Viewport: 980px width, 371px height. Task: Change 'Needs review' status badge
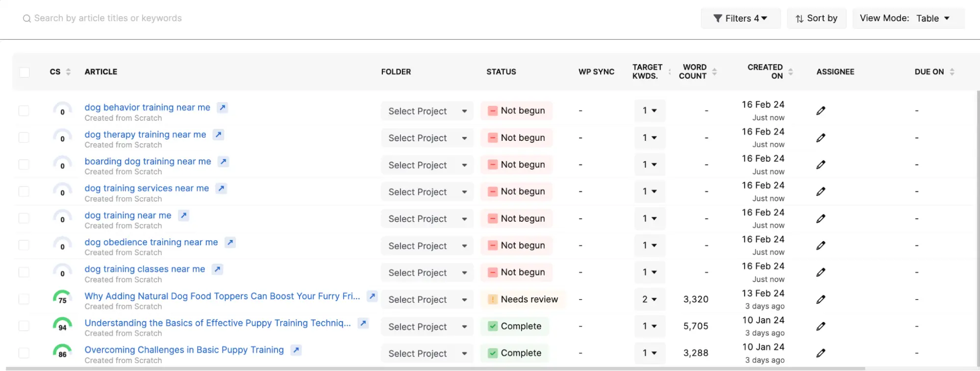[523, 299]
